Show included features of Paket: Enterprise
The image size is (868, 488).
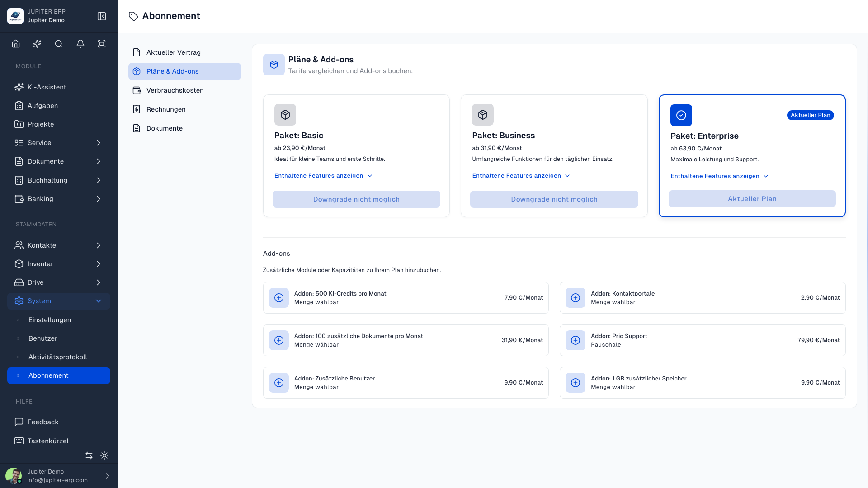(719, 176)
